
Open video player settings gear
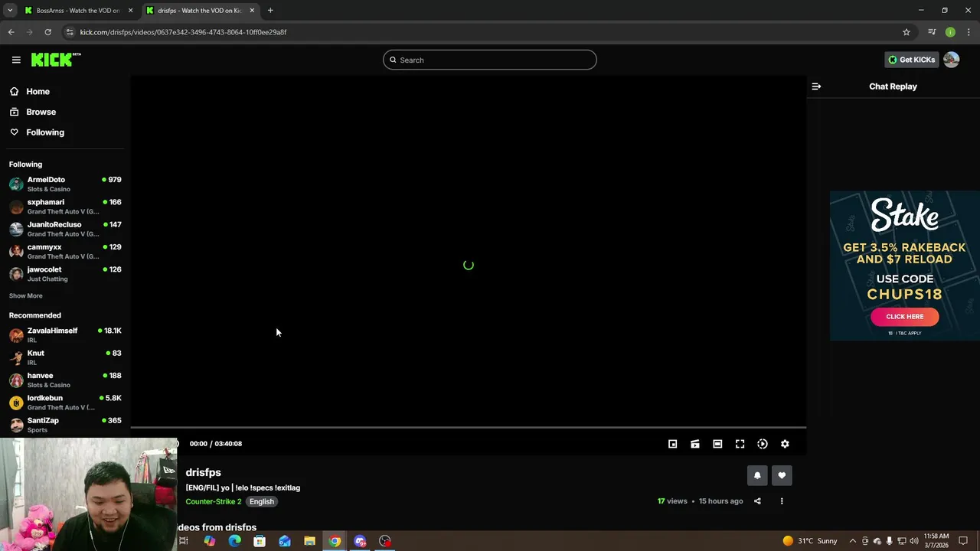785,444
